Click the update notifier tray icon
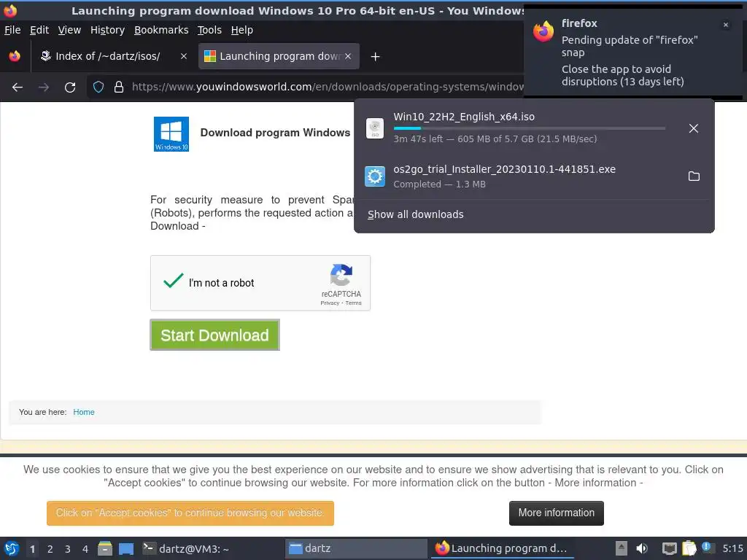This screenshot has width=747, height=560. (x=706, y=548)
